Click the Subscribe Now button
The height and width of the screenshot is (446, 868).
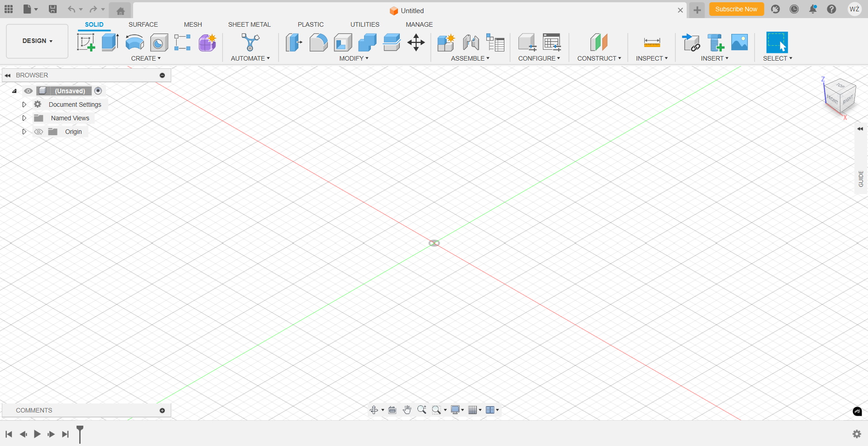(x=736, y=9)
